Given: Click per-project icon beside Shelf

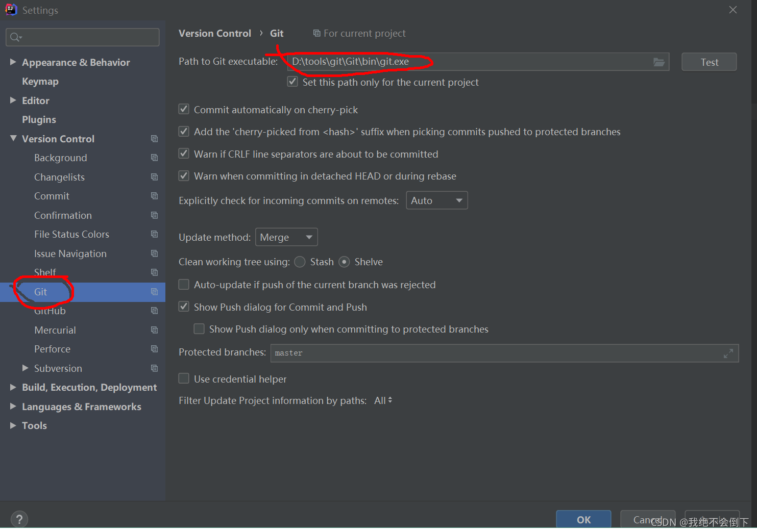Looking at the screenshot, I should (x=154, y=272).
